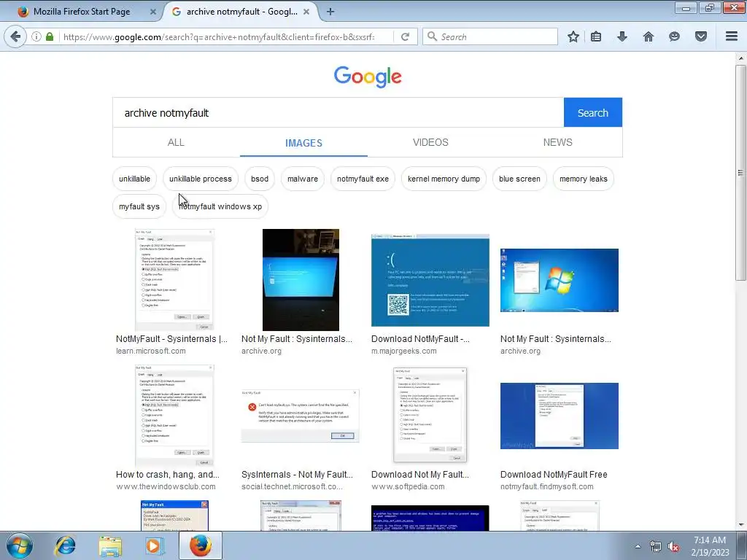Image resolution: width=747 pixels, height=560 pixels.
Task: Click the Firefox toolbar Search box
Action: 489,36
